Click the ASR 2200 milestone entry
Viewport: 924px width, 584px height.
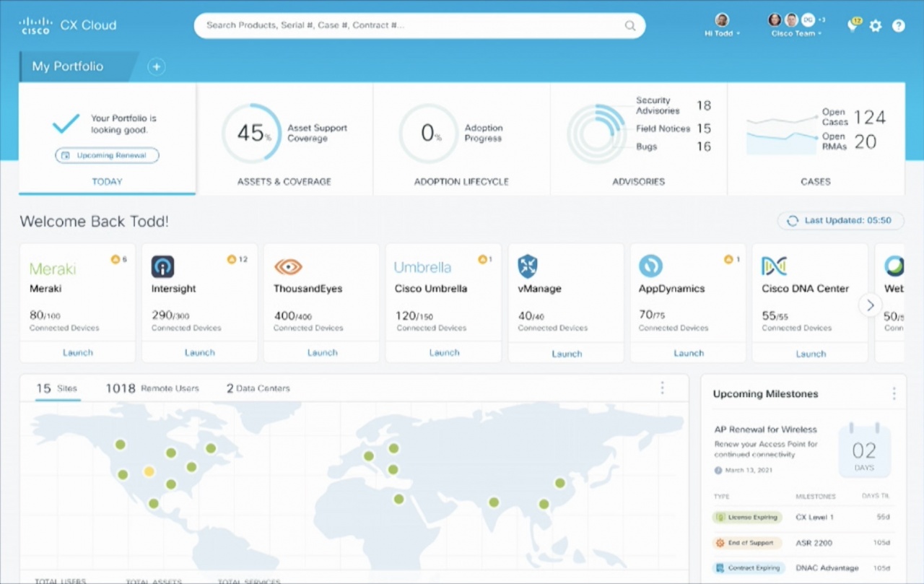pos(814,543)
